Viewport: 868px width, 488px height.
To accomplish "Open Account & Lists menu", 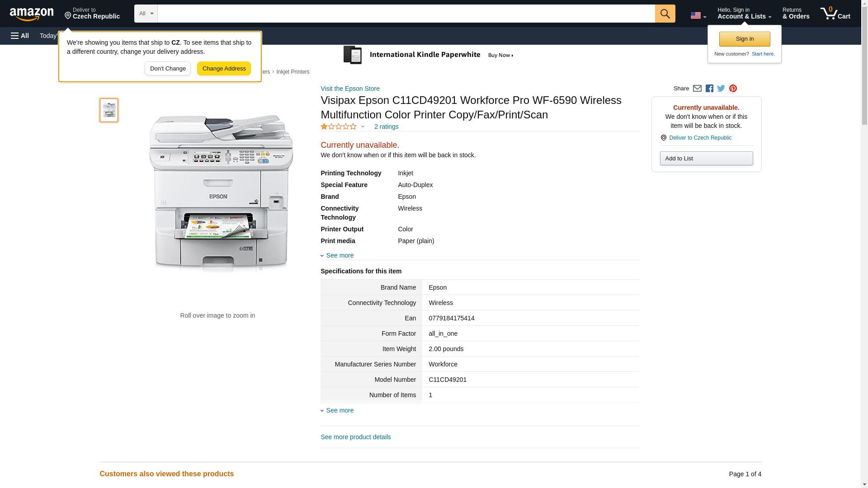I will (x=744, y=14).
